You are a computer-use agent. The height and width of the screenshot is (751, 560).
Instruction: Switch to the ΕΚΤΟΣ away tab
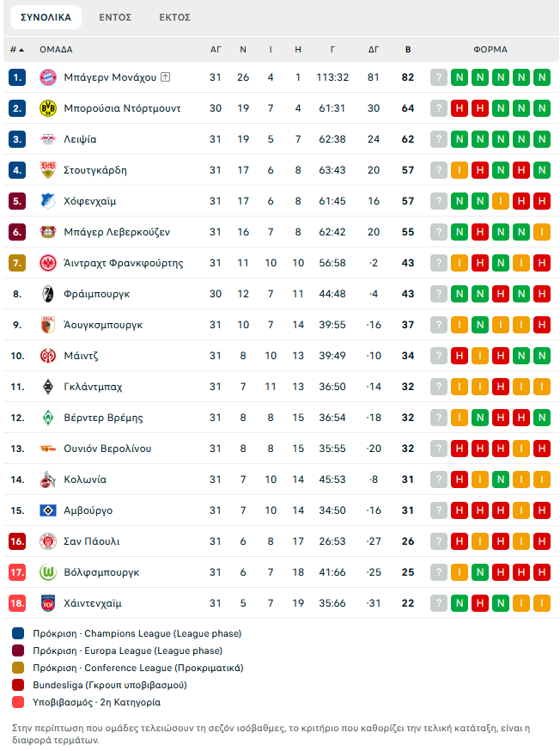(174, 17)
